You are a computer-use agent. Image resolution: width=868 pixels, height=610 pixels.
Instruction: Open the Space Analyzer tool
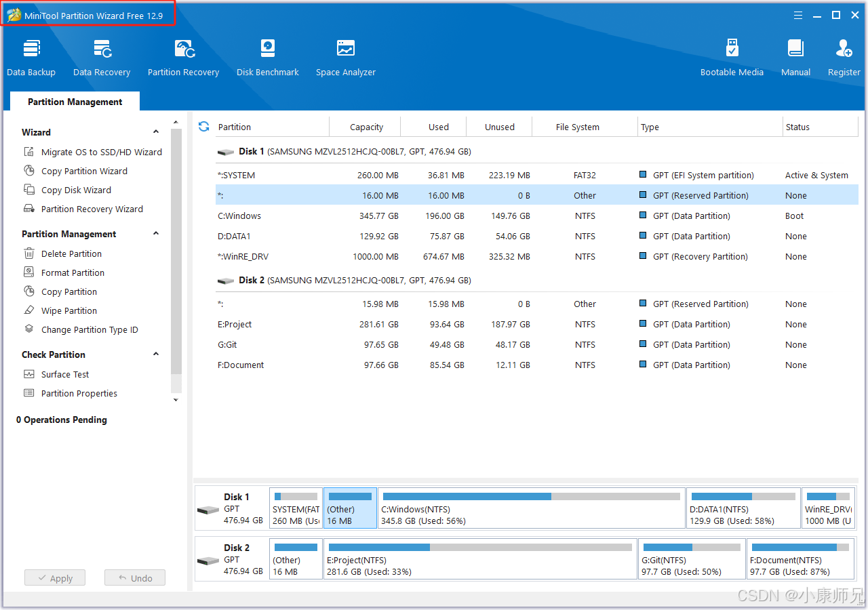pos(346,58)
